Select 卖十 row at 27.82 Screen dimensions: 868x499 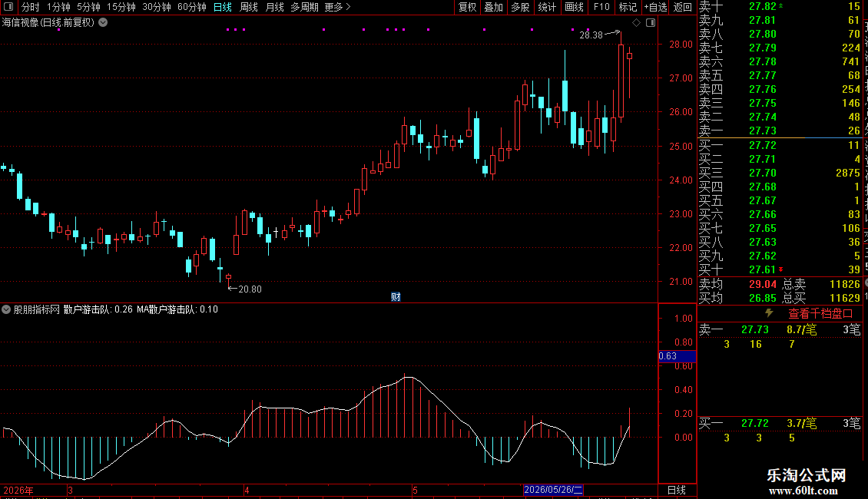780,6
